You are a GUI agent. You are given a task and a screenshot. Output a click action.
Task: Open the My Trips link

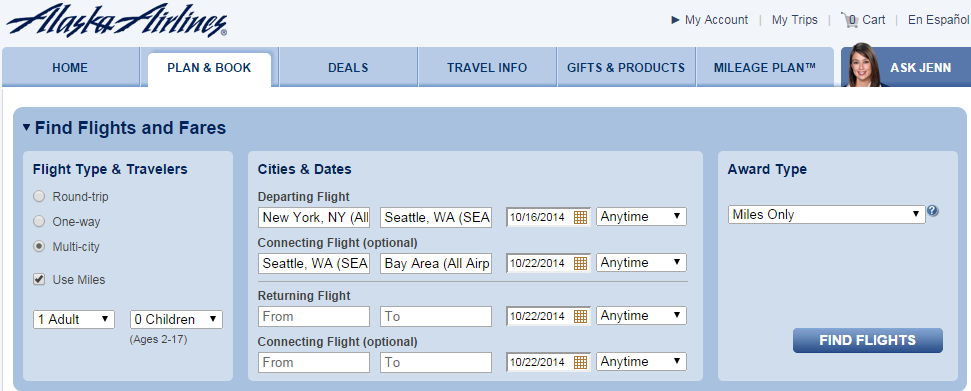click(795, 20)
